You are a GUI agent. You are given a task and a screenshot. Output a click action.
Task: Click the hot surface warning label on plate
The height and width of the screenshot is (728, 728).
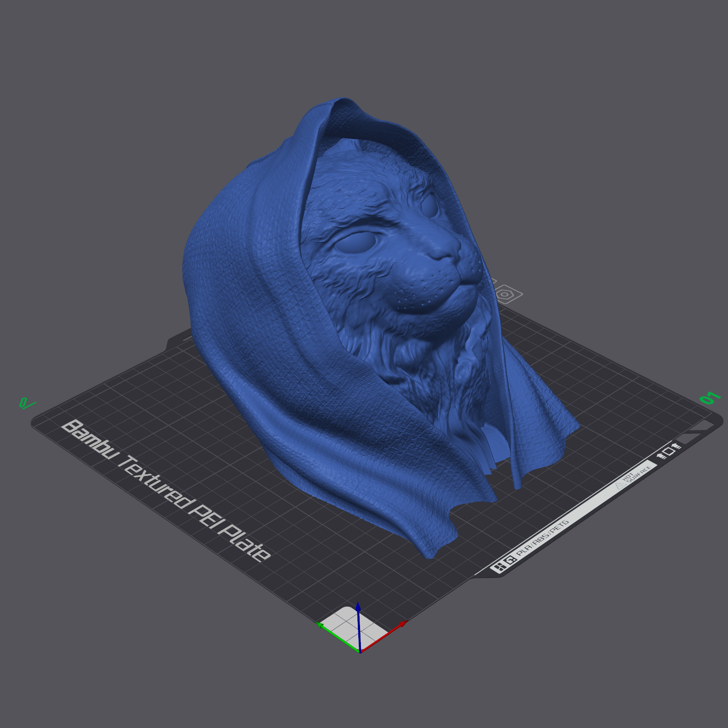pos(634,477)
